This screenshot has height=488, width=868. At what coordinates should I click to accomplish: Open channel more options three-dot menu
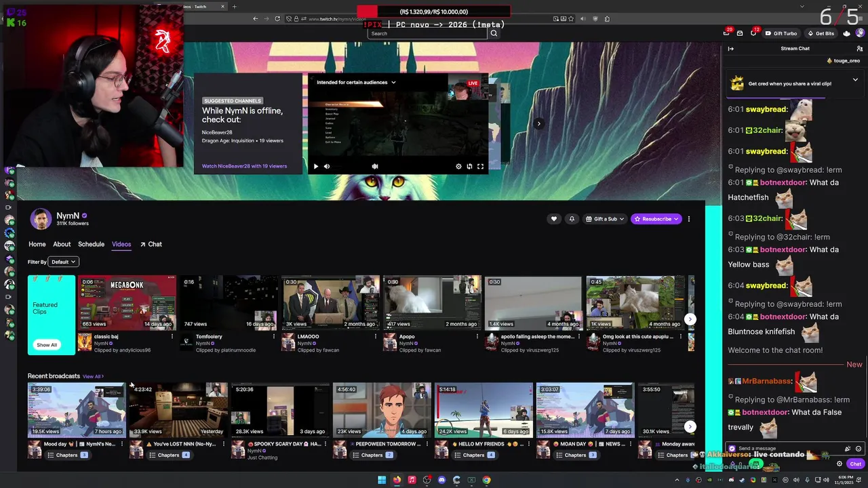click(689, 219)
